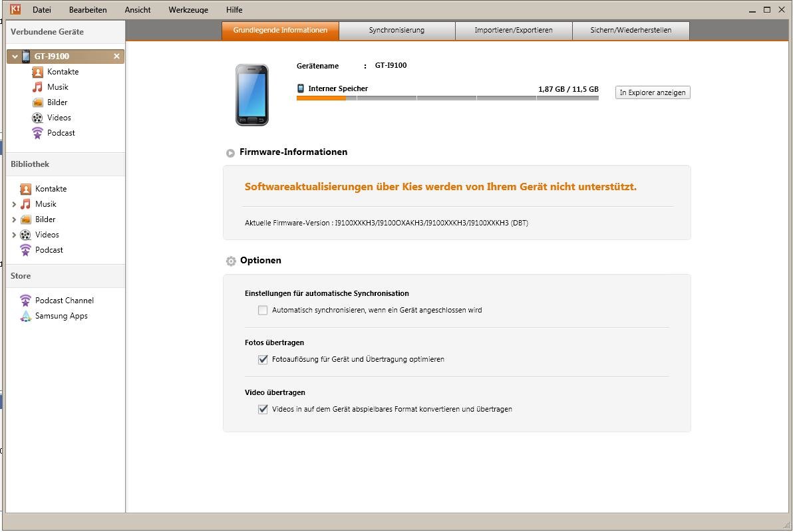
Task: Open Videos under GT-I9100 device
Action: 59,118
